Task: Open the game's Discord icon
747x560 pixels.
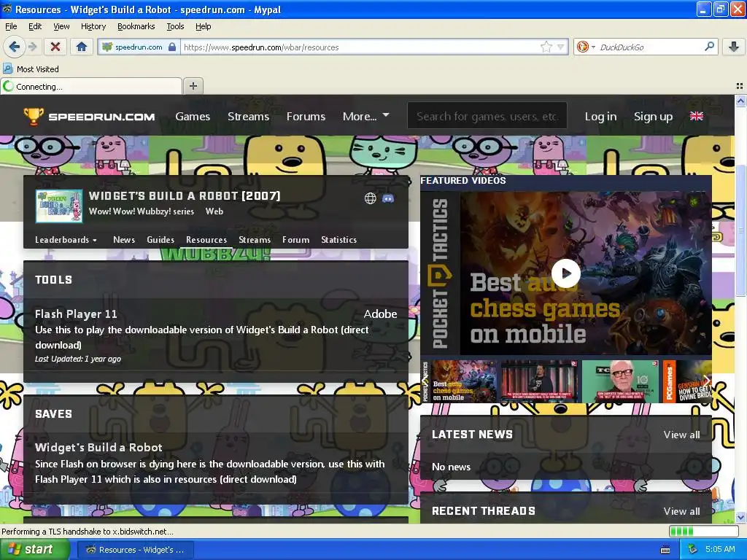Action: click(x=388, y=198)
